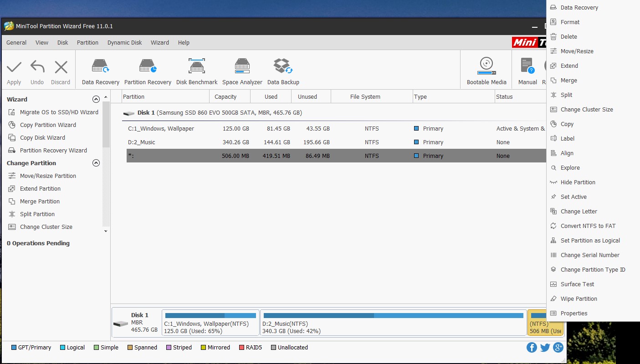Collapse the Change Partition section
This screenshot has height=364, width=640.
click(x=96, y=163)
